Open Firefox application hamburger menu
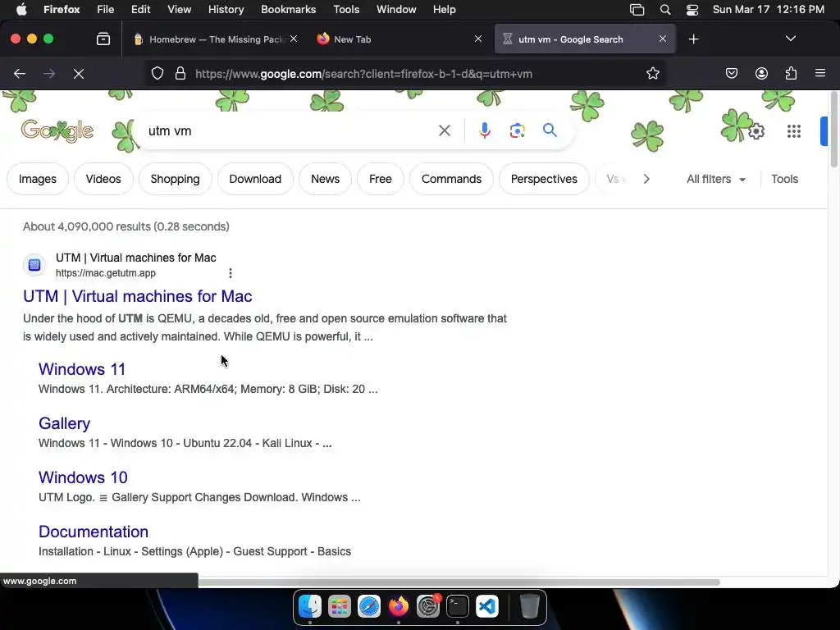The width and height of the screenshot is (840, 630). (820, 73)
